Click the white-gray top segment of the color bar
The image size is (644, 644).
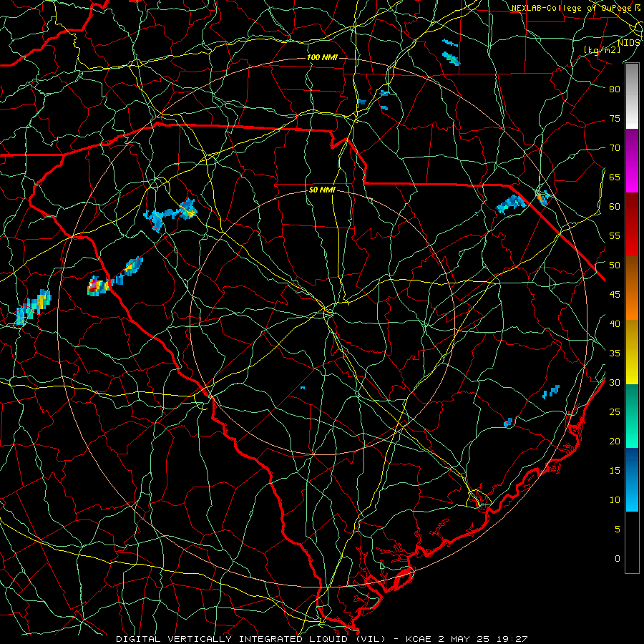(632, 97)
